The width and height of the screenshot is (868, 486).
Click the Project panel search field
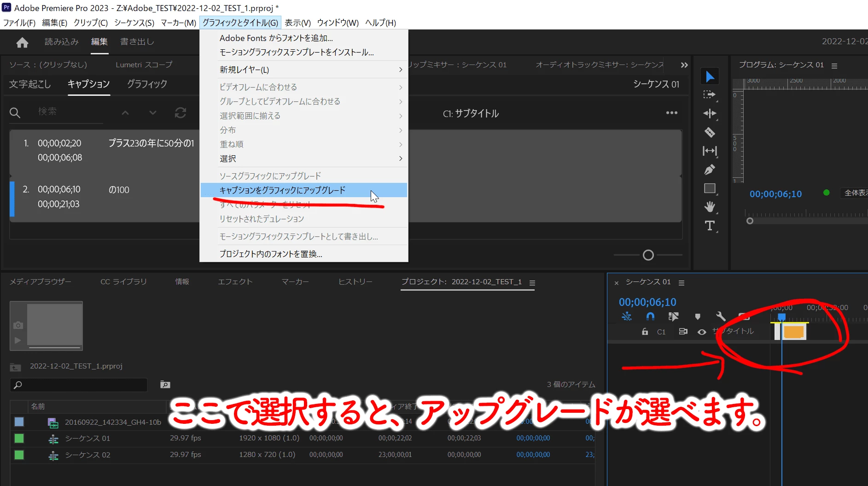(x=79, y=385)
